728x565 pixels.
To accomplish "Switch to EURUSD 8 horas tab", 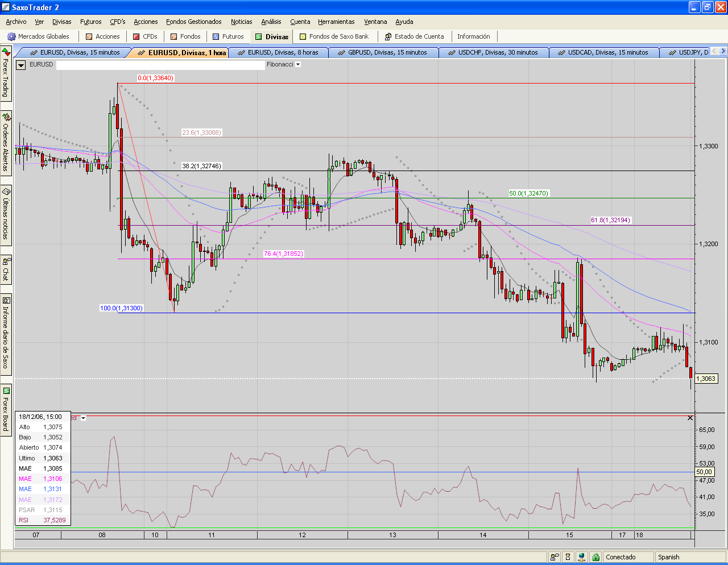I will (x=278, y=52).
